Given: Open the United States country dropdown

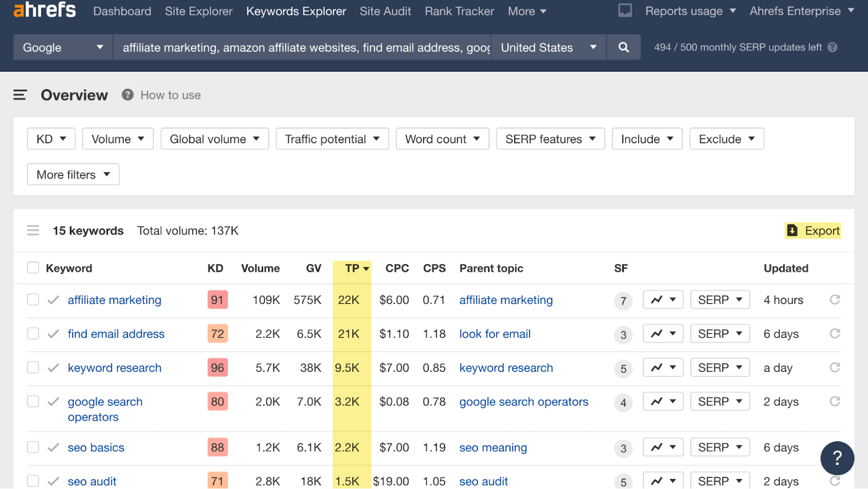Looking at the screenshot, I should click(548, 47).
